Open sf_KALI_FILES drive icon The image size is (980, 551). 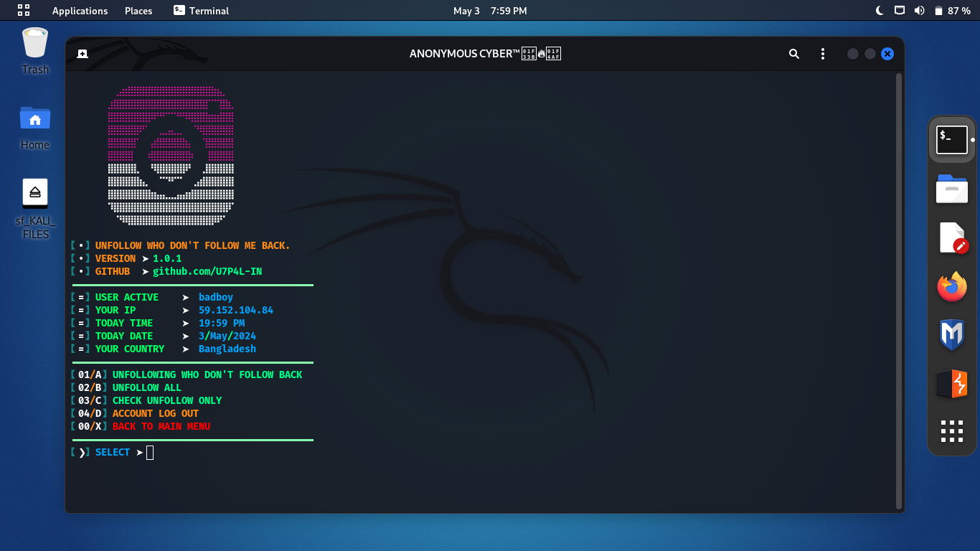pos(35,209)
